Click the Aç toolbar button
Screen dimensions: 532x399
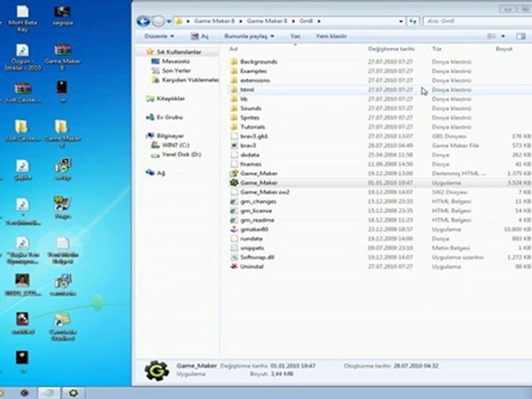[199, 36]
